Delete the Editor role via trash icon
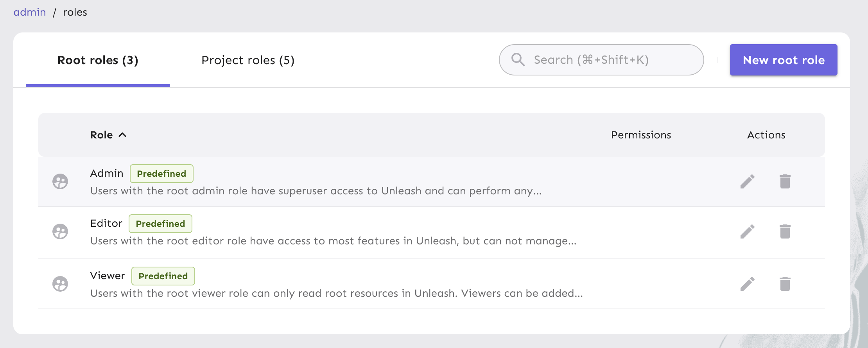The height and width of the screenshot is (348, 868). point(786,231)
